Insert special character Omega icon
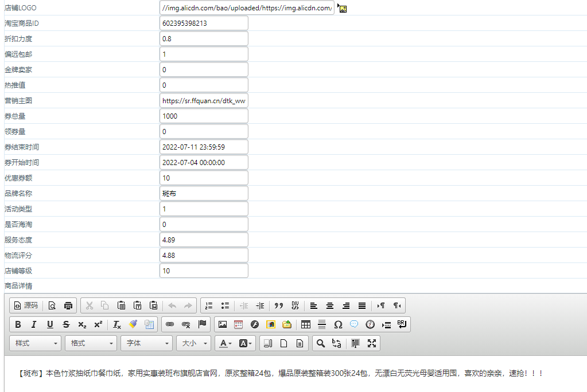587x392 pixels. tap(338, 324)
